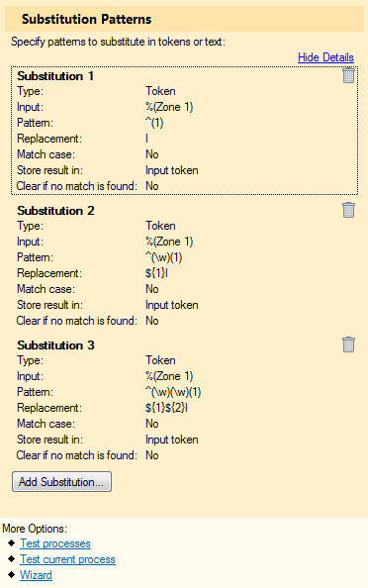Screen dimensions: 368x588
Task: Click Substitution 1 Input %(Zone 1) value
Action: click(x=169, y=107)
